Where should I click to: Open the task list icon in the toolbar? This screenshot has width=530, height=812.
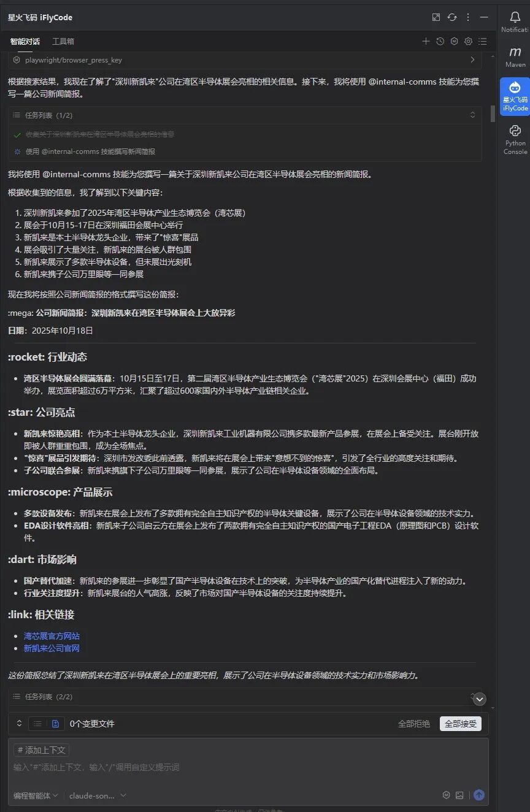pos(482,41)
